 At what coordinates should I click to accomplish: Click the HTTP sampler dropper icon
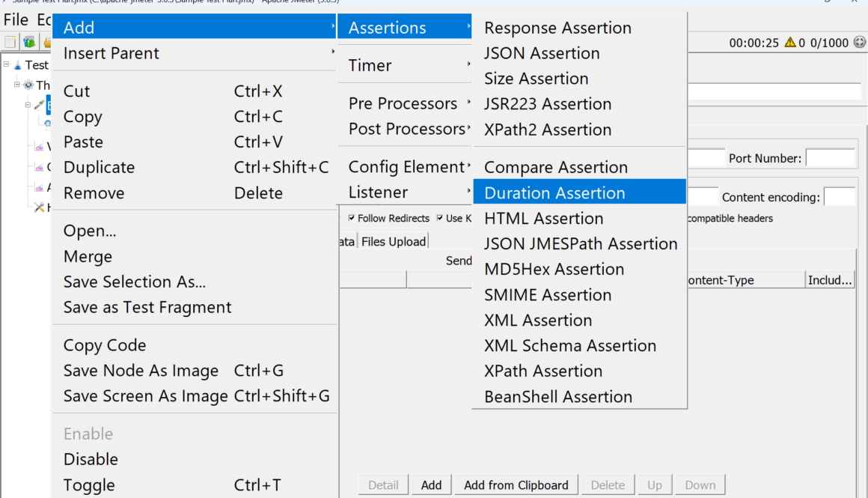pos(39,105)
